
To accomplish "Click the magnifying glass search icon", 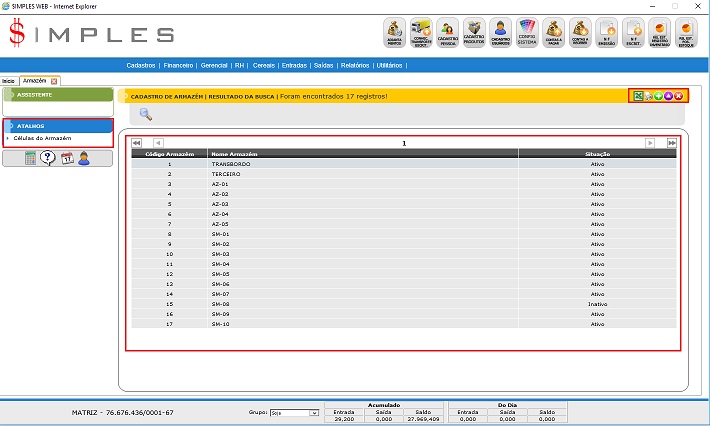I will [145, 114].
